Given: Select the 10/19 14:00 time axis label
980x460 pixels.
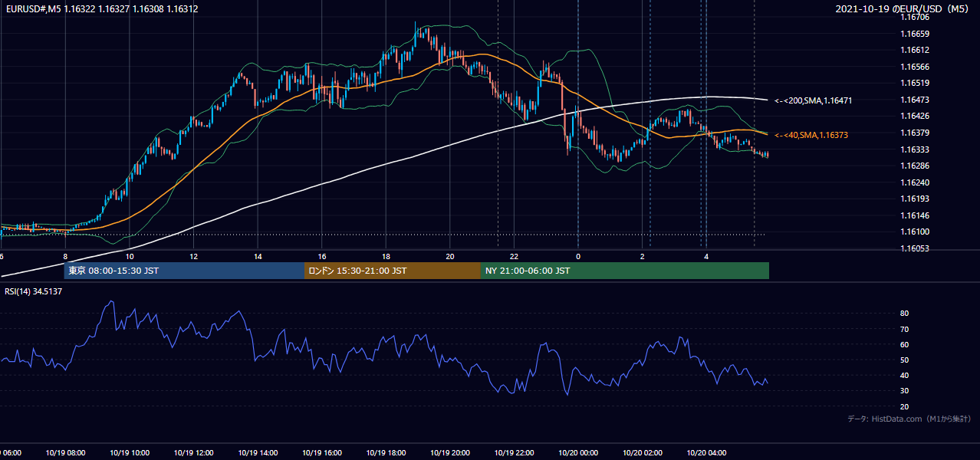Looking at the screenshot, I should pos(257,453).
